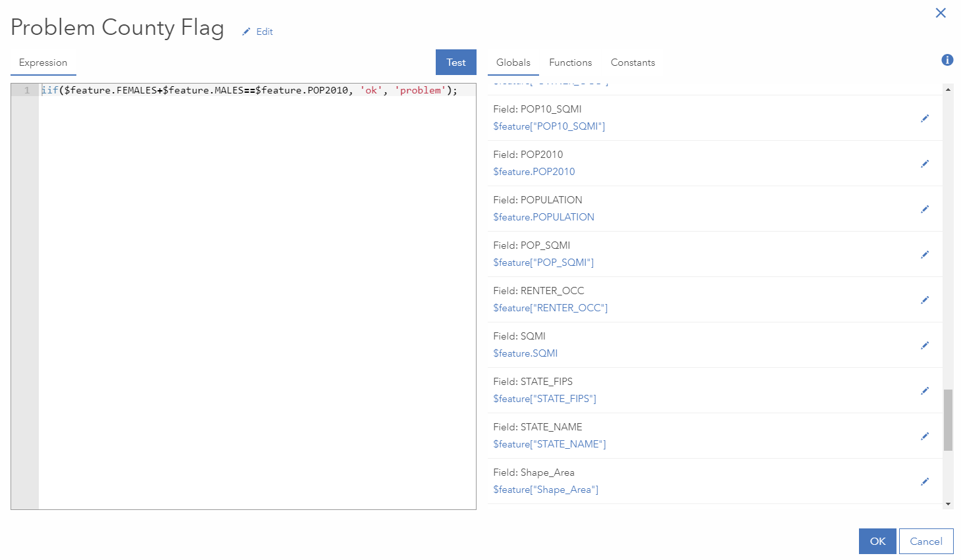Screen dimensions: 961x560
Task: Switch to the Constants tab
Action: 632,63
